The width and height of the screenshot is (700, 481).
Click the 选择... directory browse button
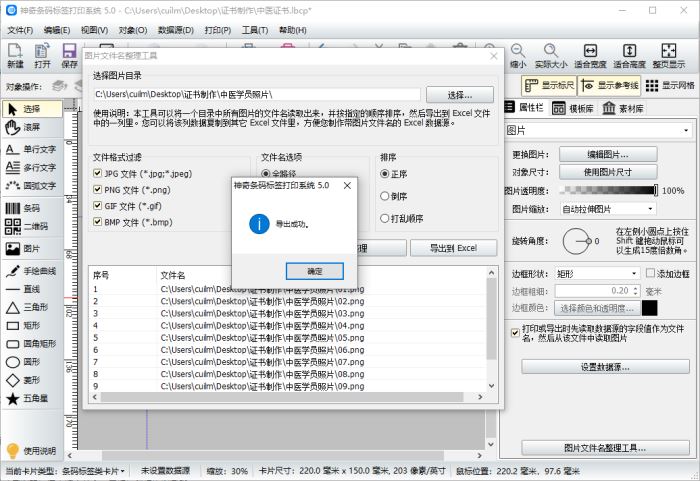tap(460, 95)
